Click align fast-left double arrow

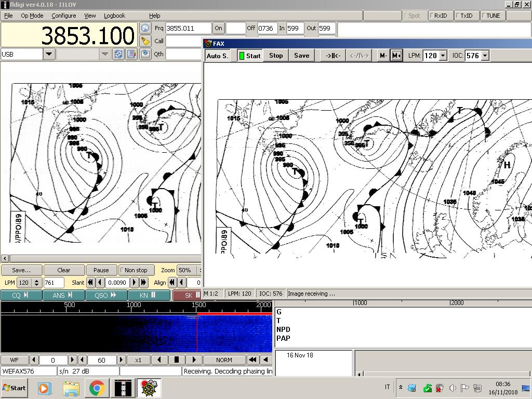172,282
